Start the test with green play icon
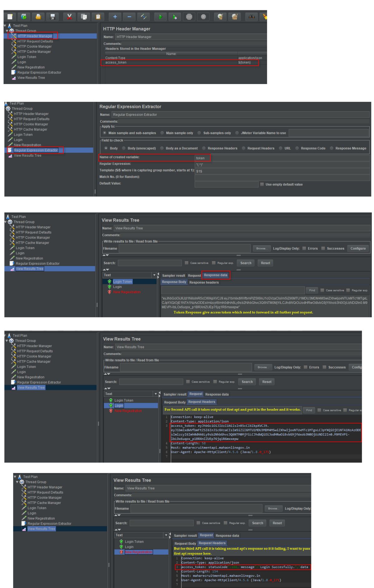Screen dimensions: 374x588 161,17
